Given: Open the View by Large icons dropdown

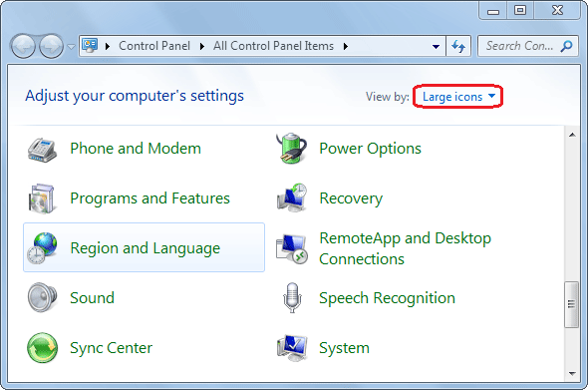Looking at the screenshot, I should click(457, 97).
